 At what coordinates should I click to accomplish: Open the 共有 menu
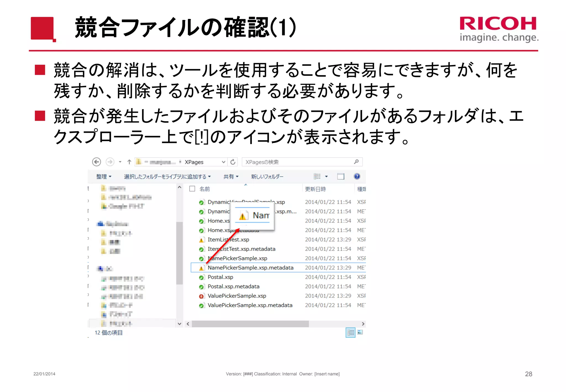tap(231, 177)
